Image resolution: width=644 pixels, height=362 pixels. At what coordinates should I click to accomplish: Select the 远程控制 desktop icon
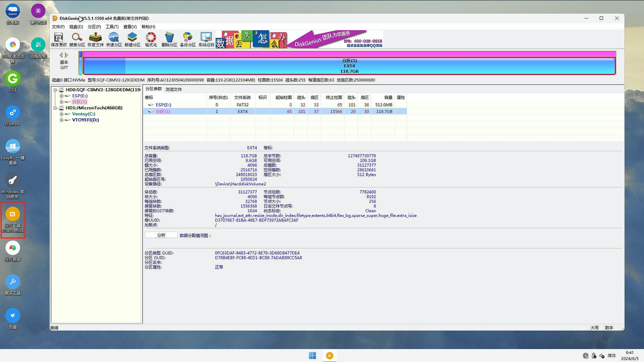pyautogui.click(x=38, y=48)
